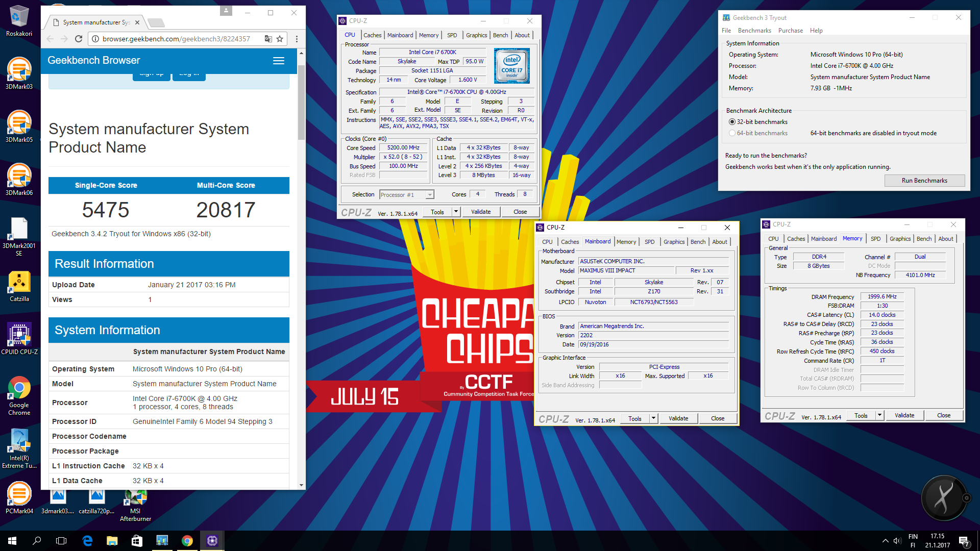Screen dimensions: 980x551
Task: Open File Explorer from taskbar
Action: click(112, 541)
